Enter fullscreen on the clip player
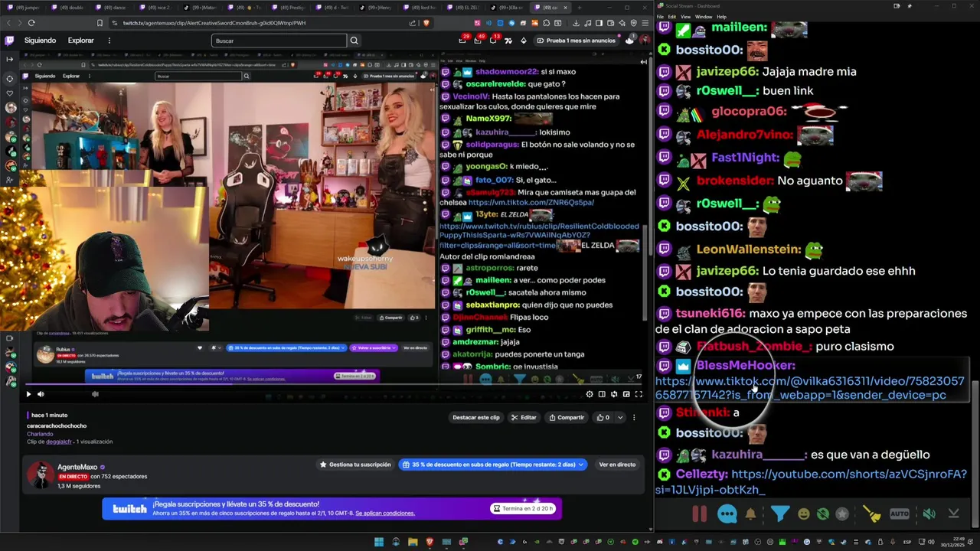The width and height of the screenshot is (980, 551). click(x=639, y=394)
